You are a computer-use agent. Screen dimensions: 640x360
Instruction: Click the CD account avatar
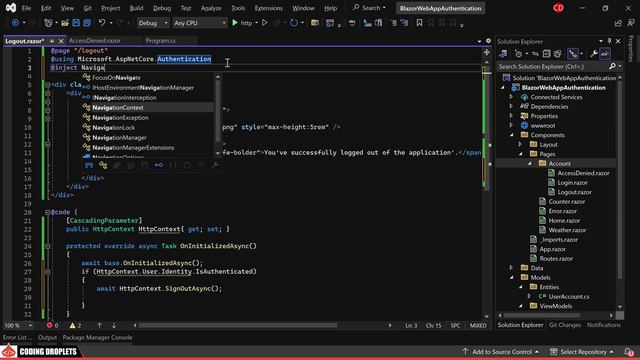(x=558, y=8)
